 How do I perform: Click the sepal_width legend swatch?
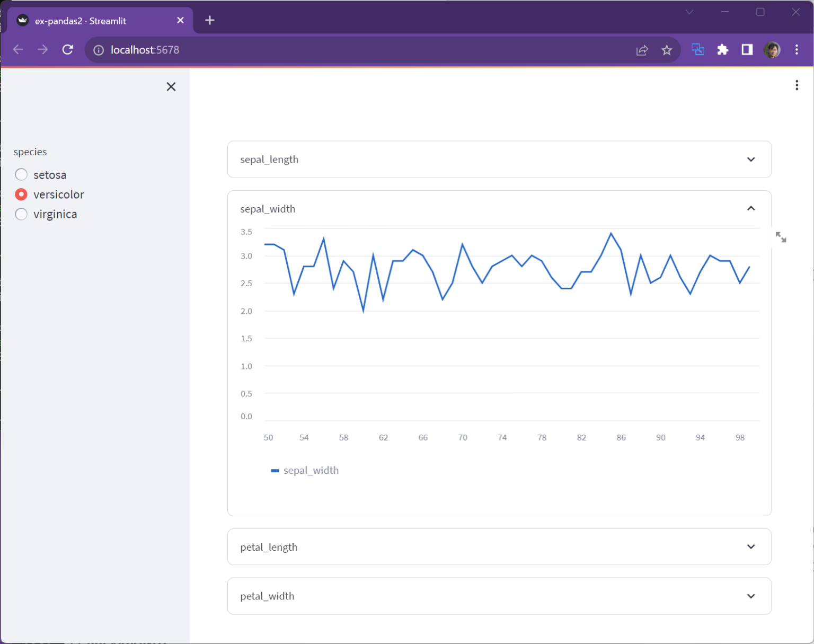[x=275, y=470]
